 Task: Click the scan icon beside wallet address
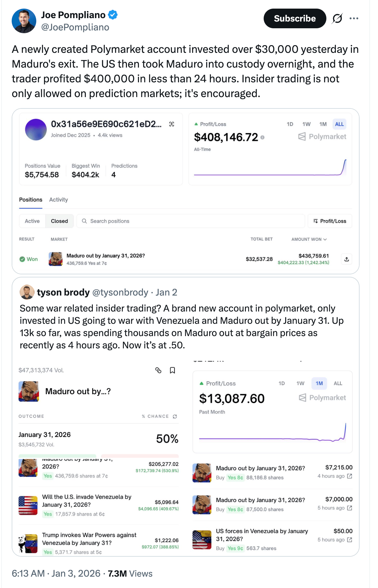(x=172, y=124)
